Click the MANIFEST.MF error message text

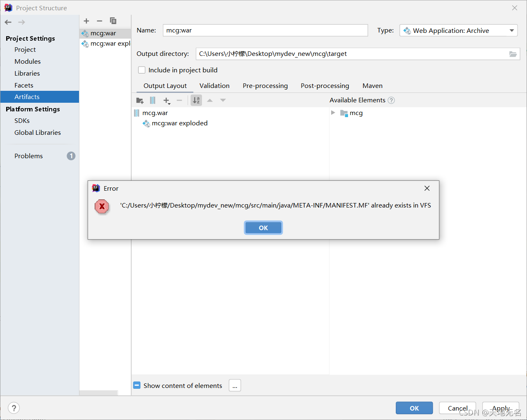pyautogui.click(x=276, y=205)
